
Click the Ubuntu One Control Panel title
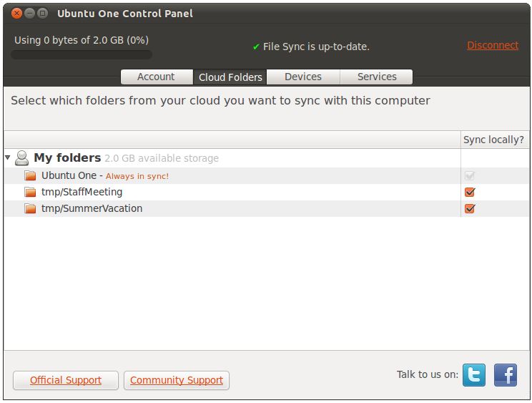125,14
